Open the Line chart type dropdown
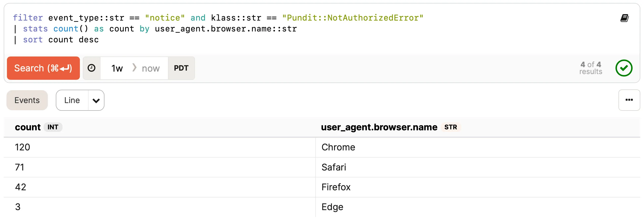The height and width of the screenshot is (222, 644). [x=72, y=100]
